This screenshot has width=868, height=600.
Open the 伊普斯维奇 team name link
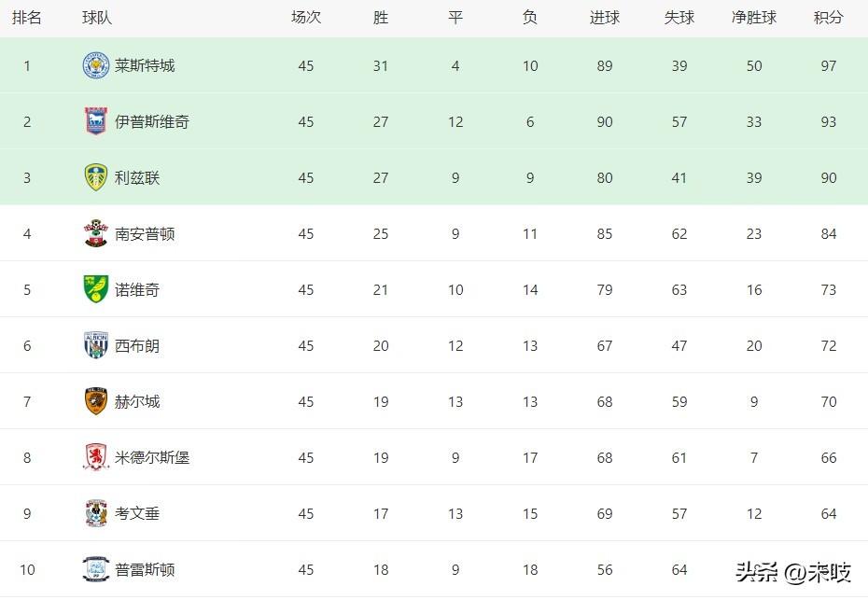point(152,122)
